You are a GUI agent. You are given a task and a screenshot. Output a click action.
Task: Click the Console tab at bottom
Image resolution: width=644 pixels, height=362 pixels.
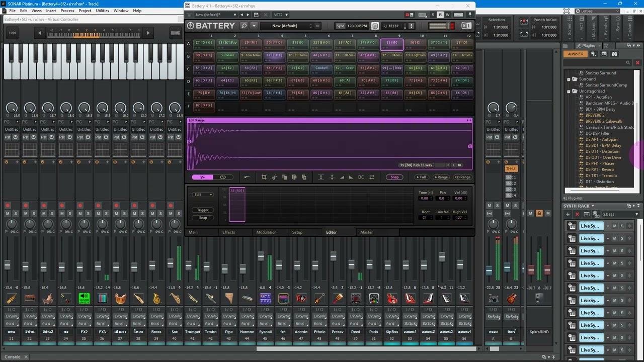pyautogui.click(x=13, y=357)
